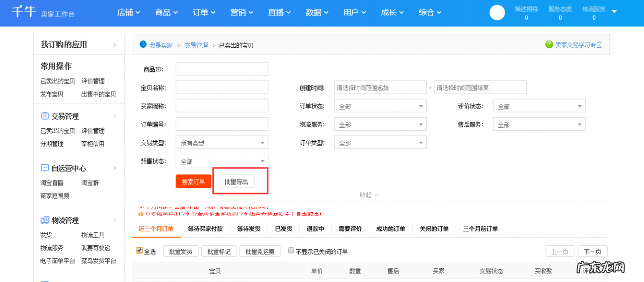
Task: Open the 评价状态 dropdown
Action: 539,106
